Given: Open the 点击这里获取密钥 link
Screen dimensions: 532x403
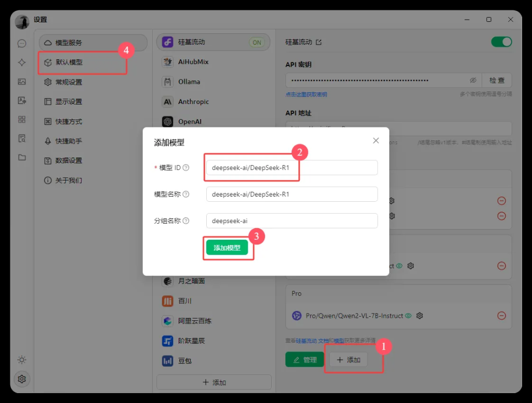Looking at the screenshot, I should (306, 95).
